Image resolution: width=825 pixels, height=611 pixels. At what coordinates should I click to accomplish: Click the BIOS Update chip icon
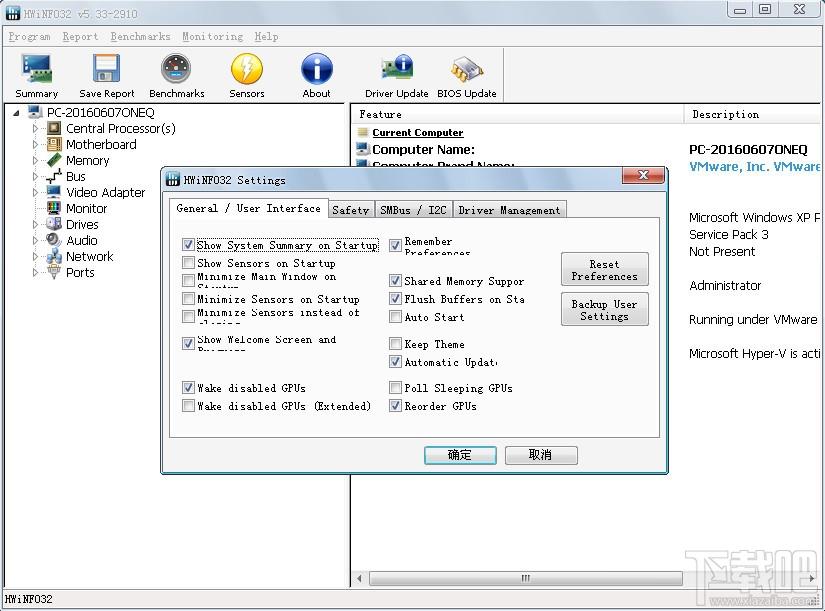tap(466, 70)
